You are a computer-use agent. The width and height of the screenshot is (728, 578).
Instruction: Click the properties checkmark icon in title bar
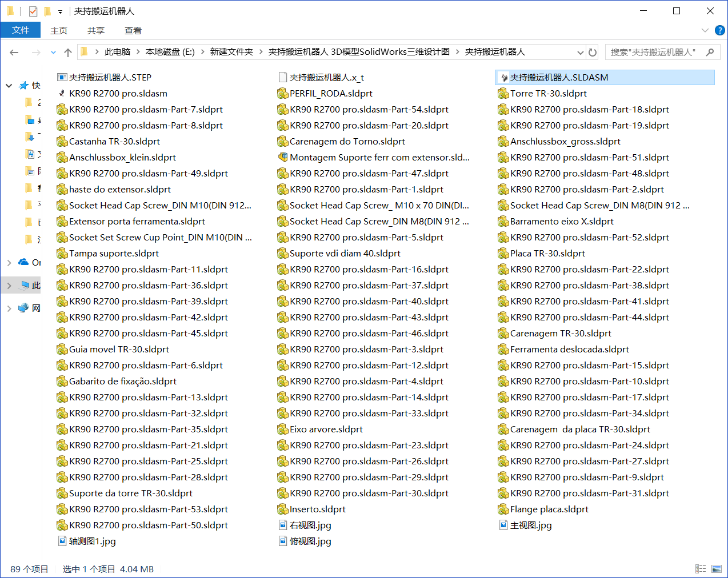[33, 11]
